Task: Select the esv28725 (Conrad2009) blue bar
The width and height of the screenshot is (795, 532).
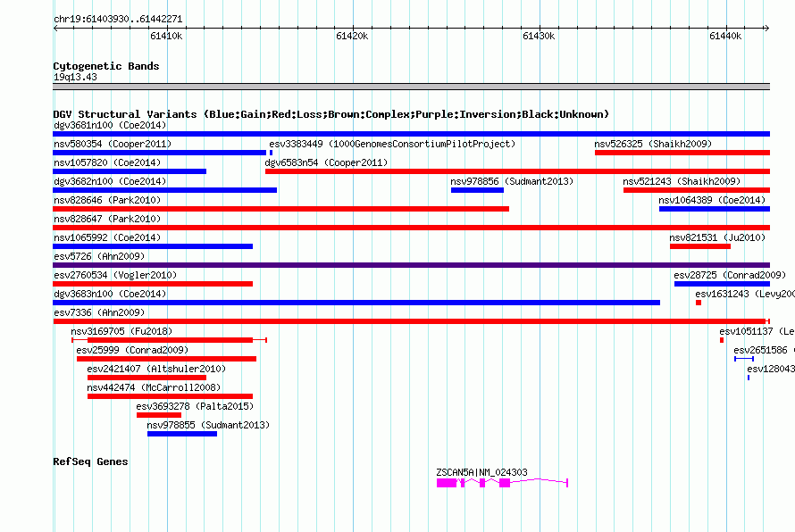Action: pyautogui.click(x=722, y=284)
